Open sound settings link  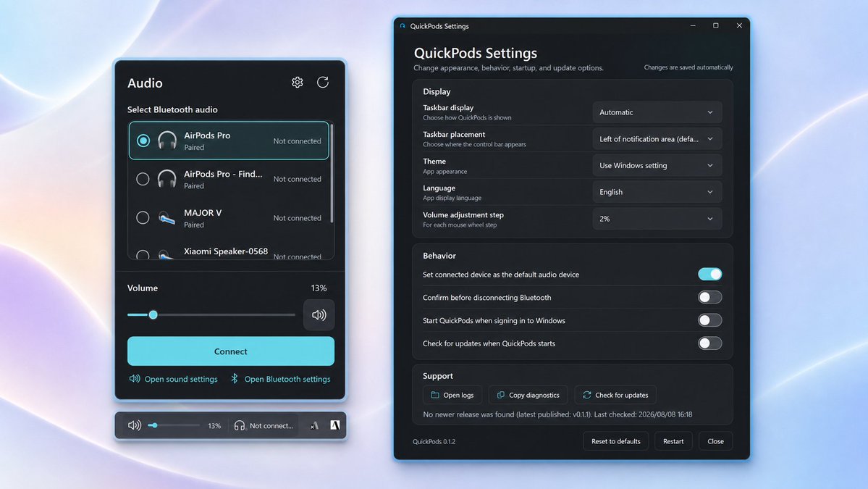pyautogui.click(x=181, y=379)
